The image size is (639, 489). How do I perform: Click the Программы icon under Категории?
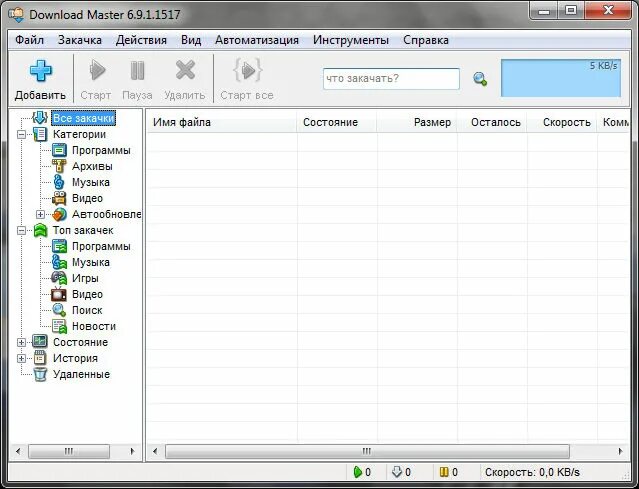[59, 150]
